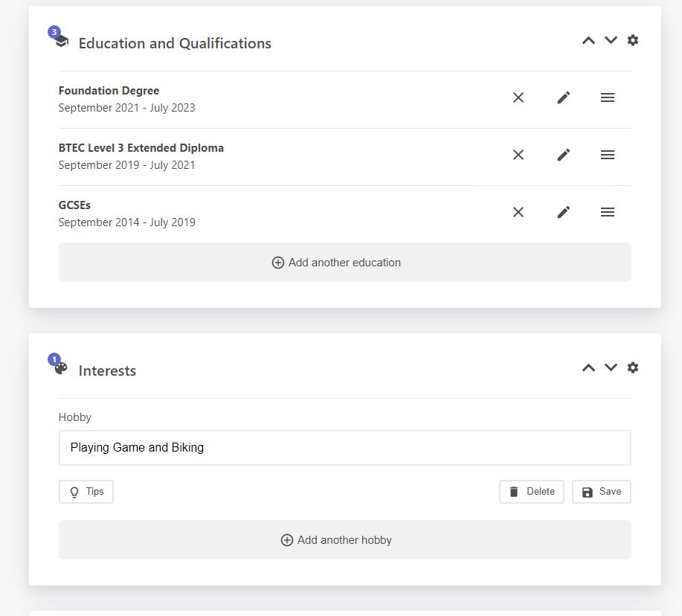The height and width of the screenshot is (616, 682).
Task: Save the hobby entry
Action: (x=601, y=492)
